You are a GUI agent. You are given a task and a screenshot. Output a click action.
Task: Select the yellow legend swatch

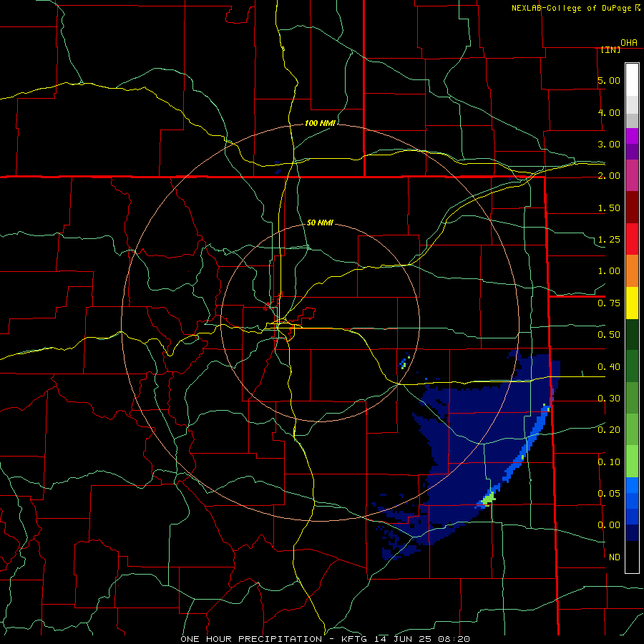pos(632,303)
